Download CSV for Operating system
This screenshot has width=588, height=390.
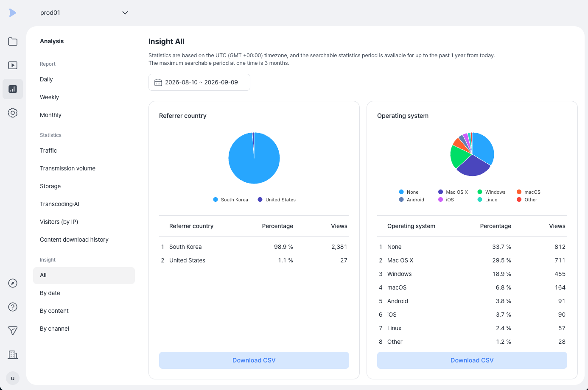[x=472, y=360]
